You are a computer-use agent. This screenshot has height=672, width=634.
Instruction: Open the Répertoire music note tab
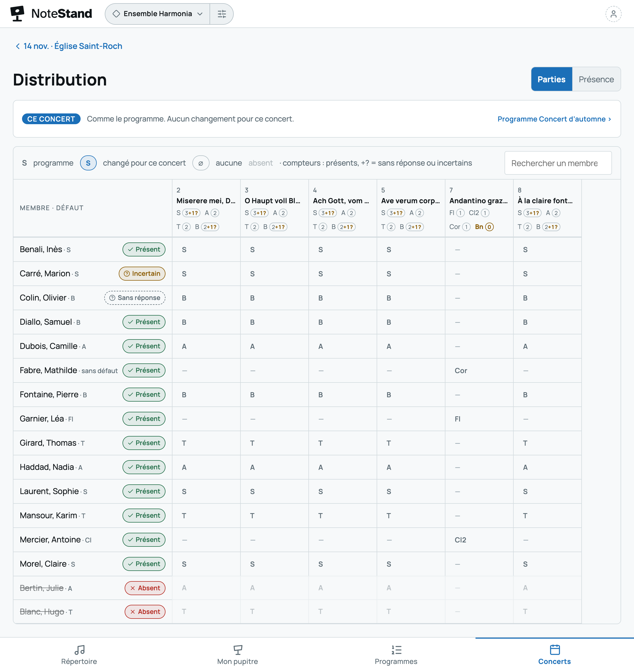pyautogui.click(x=79, y=655)
